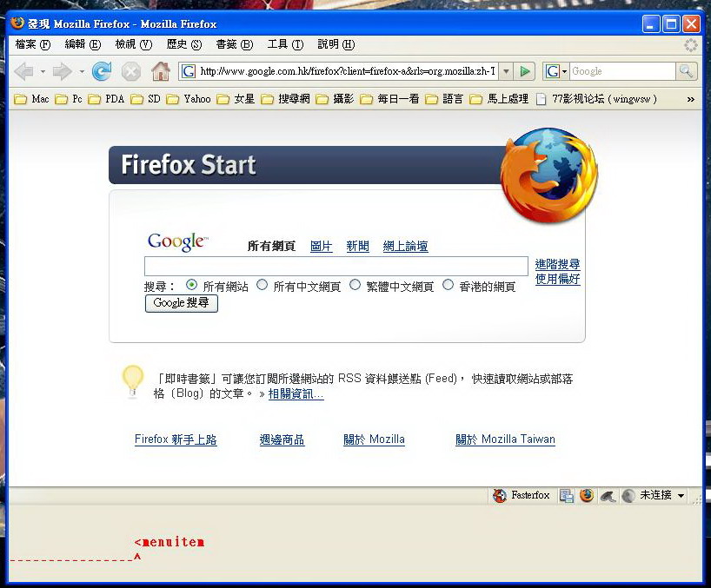The image size is (711, 588).
Task: Open the 未连接 status dropdown arrow
Action: click(x=681, y=496)
